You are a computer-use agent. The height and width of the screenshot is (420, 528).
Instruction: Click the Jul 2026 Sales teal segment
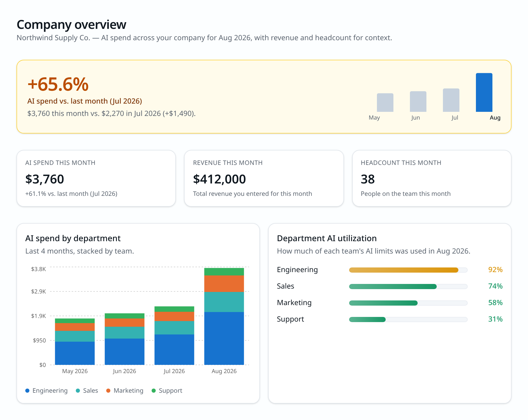[x=174, y=328]
